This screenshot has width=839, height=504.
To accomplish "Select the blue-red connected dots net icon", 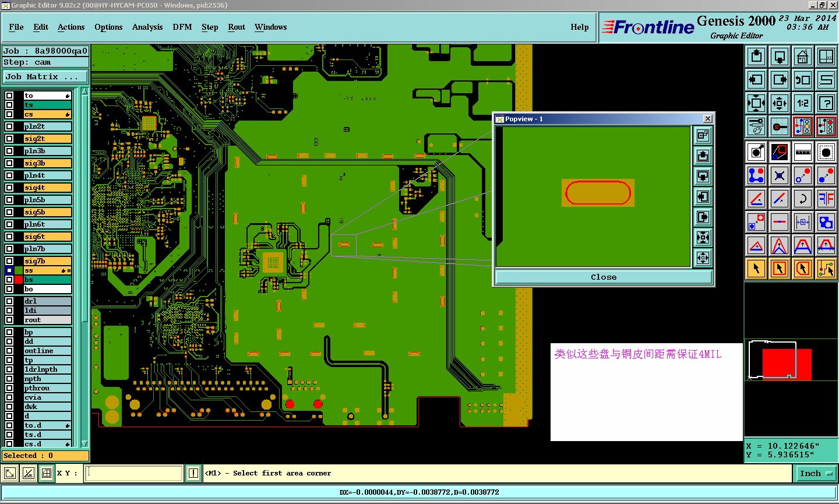I will 756,175.
